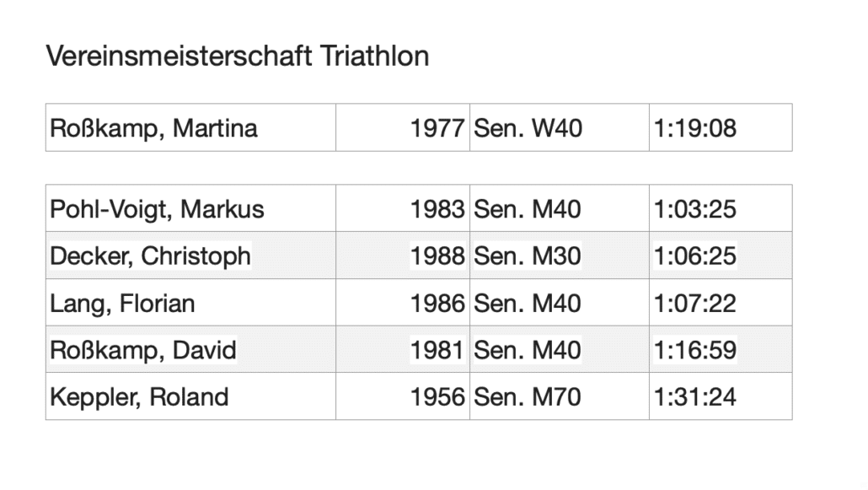Select birth year 1981 cell
The height and width of the screenshot is (490, 868).
[403, 349]
